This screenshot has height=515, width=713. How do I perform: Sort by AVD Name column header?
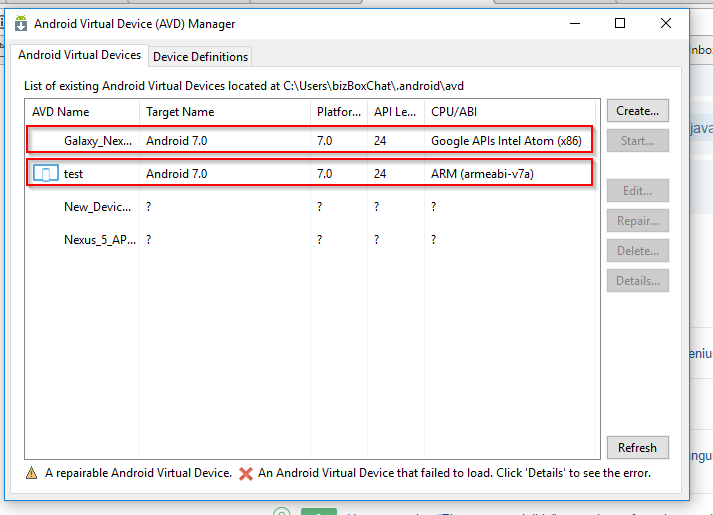82,112
